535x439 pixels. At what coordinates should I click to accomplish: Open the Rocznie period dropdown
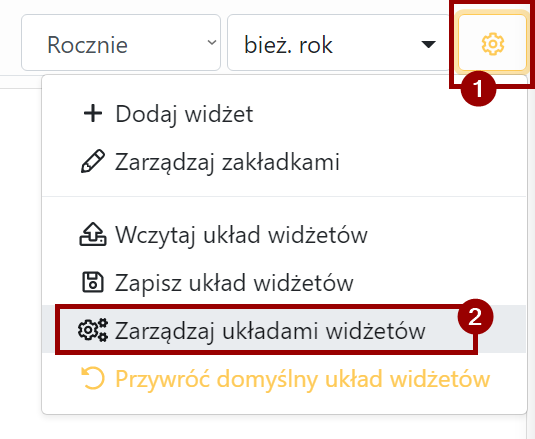[121, 43]
